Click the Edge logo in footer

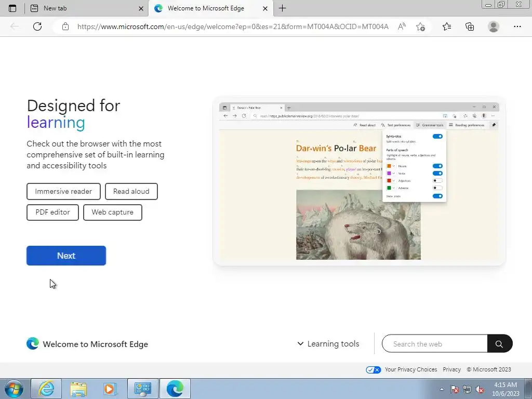[x=33, y=344]
